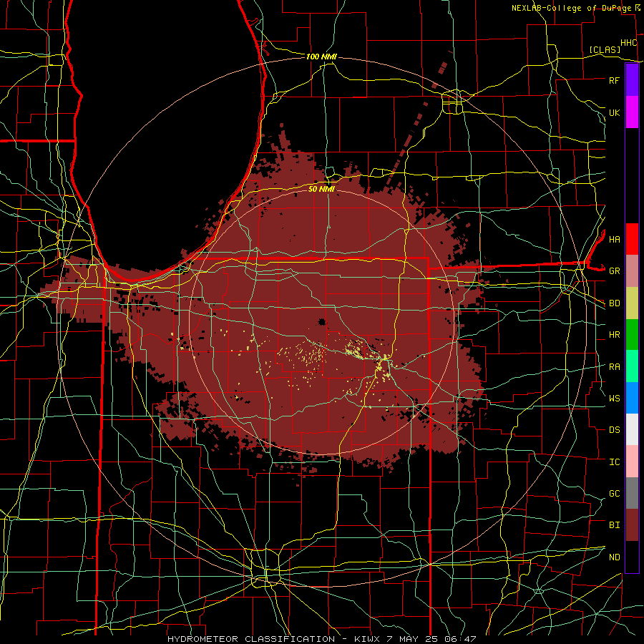This screenshot has height=644, width=644.
Task: Click the UK magenta legend swatch
Action: tap(632, 112)
